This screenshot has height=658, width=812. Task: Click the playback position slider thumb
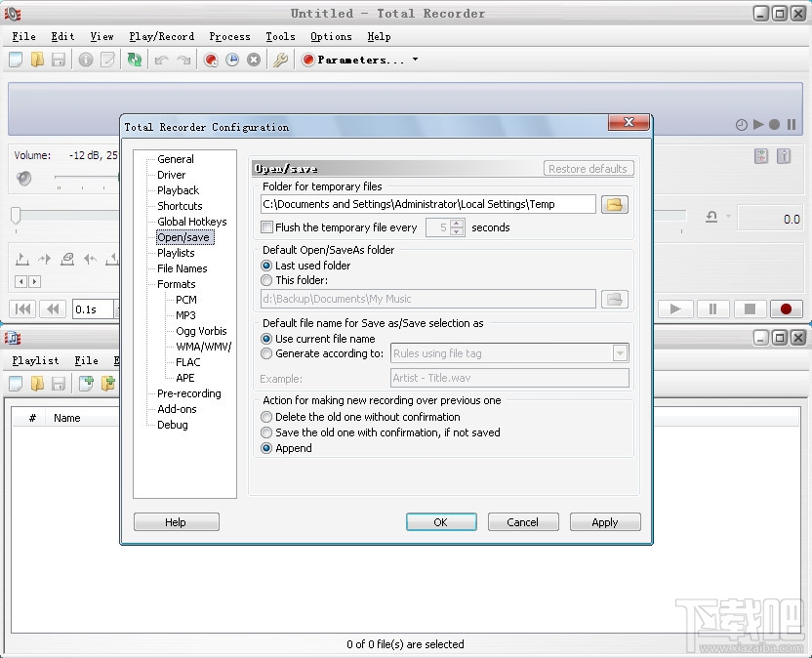[16, 215]
